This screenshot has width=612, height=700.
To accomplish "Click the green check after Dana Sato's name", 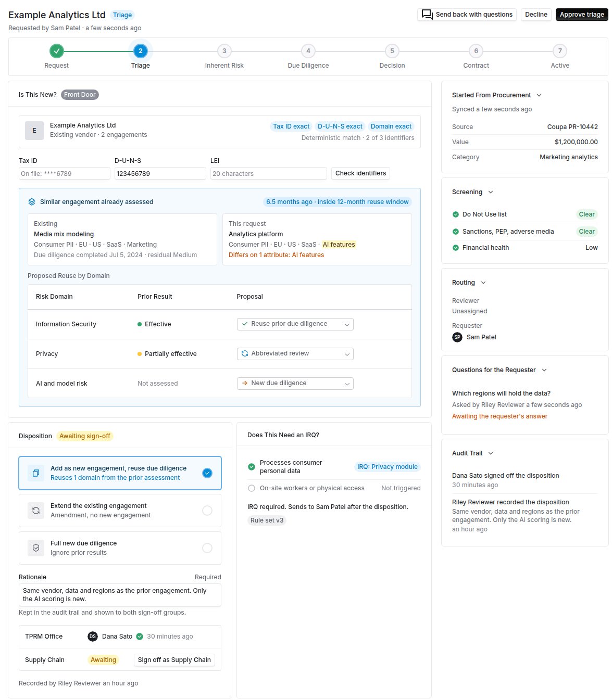I will (x=140, y=637).
